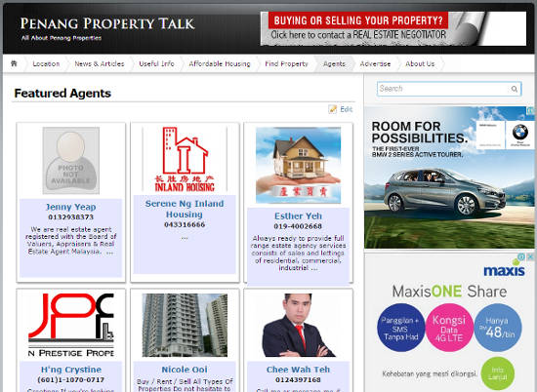Go to the Find Property menu
Image resolution: width=537 pixels, height=392 pixels.
tap(286, 64)
